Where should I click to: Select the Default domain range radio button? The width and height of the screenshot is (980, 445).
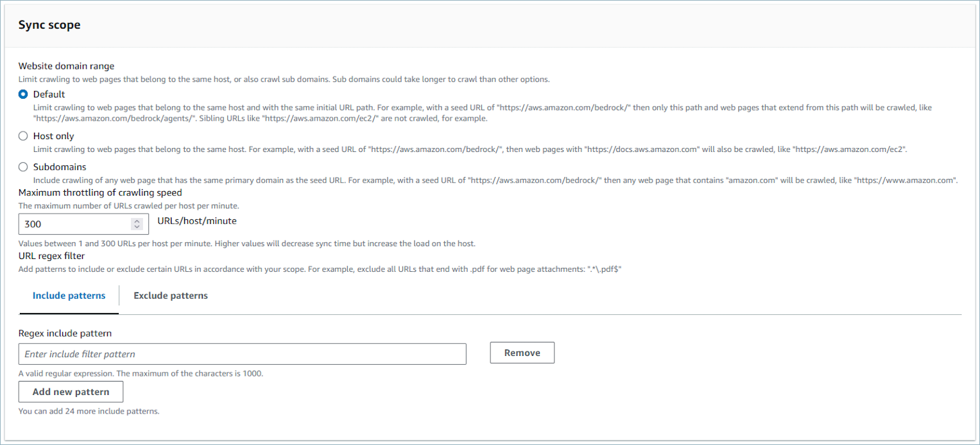[23, 94]
